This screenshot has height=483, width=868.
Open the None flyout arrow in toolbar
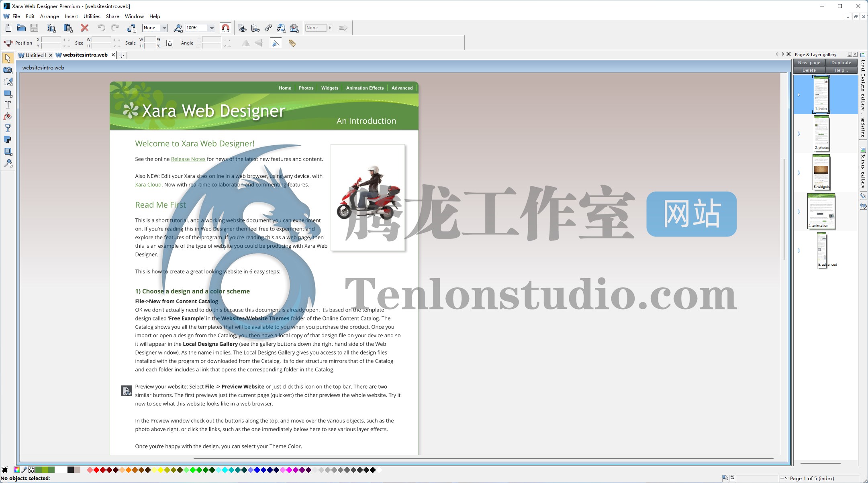330,28
